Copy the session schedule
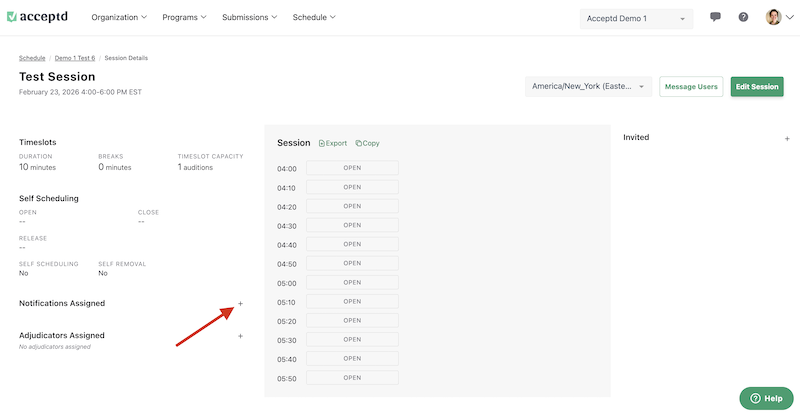The width and height of the screenshot is (800, 417). (367, 143)
